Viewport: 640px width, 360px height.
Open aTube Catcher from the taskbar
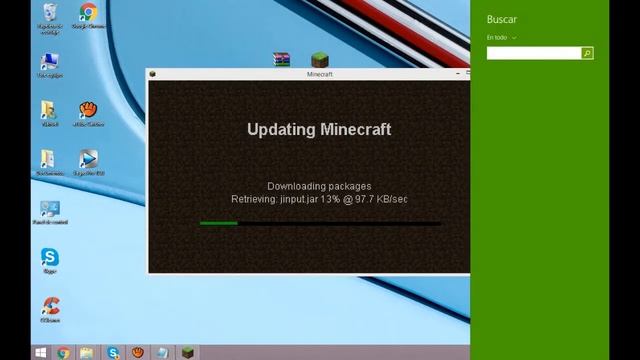(x=138, y=353)
